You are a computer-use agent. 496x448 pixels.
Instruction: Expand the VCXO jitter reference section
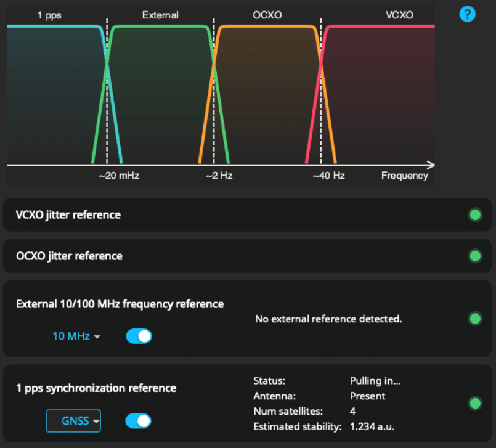click(68, 215)
